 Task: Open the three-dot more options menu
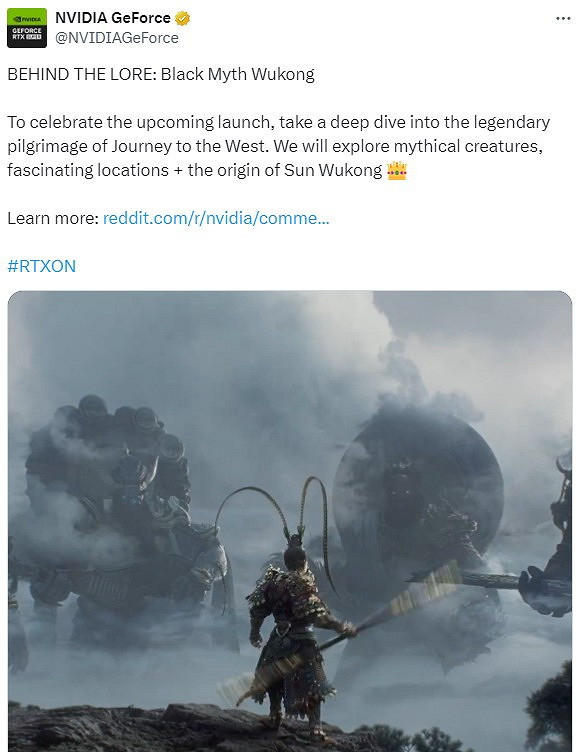tap(563, 18)
